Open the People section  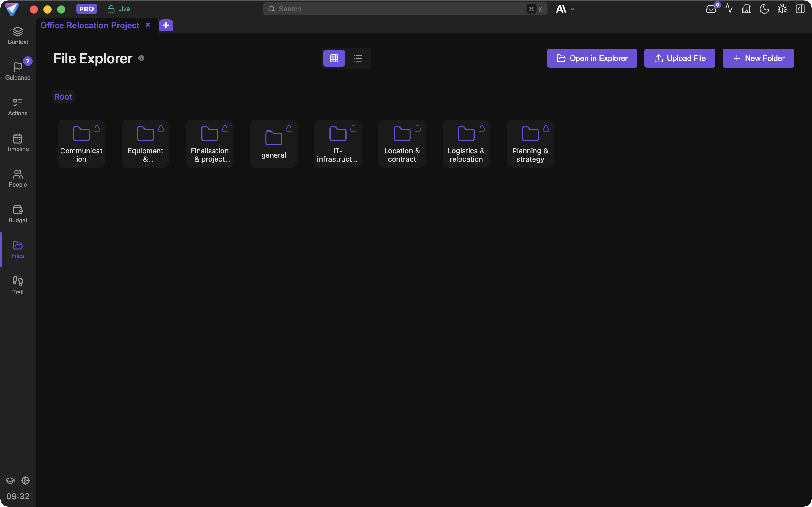tap(18, 178)
